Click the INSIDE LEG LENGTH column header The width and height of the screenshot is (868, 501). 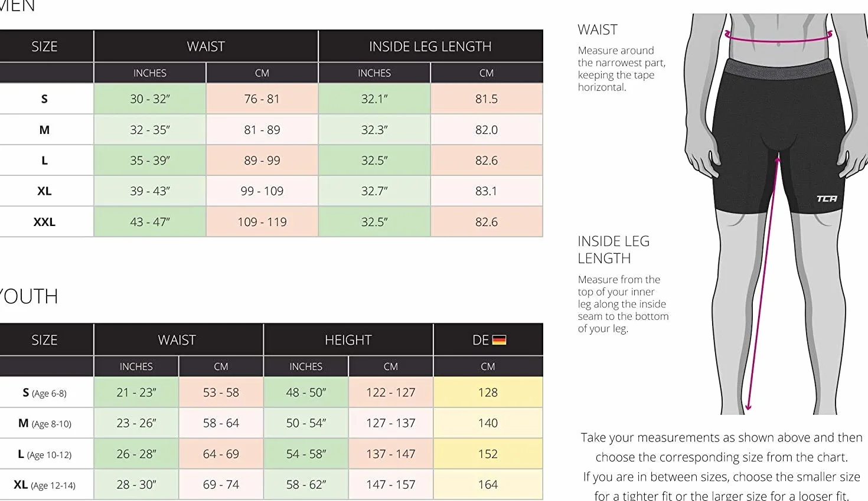coord(430,47)
